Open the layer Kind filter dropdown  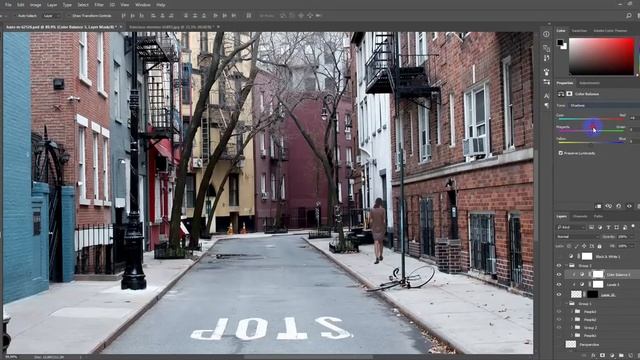tap(571, 227)
